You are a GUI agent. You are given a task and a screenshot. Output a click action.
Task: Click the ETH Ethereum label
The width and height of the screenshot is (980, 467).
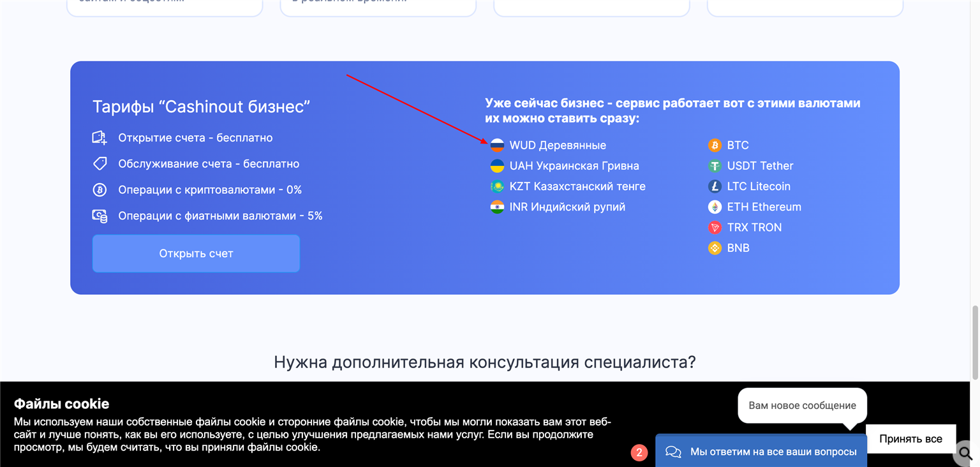pyautogui.click(x=764, y=207)
